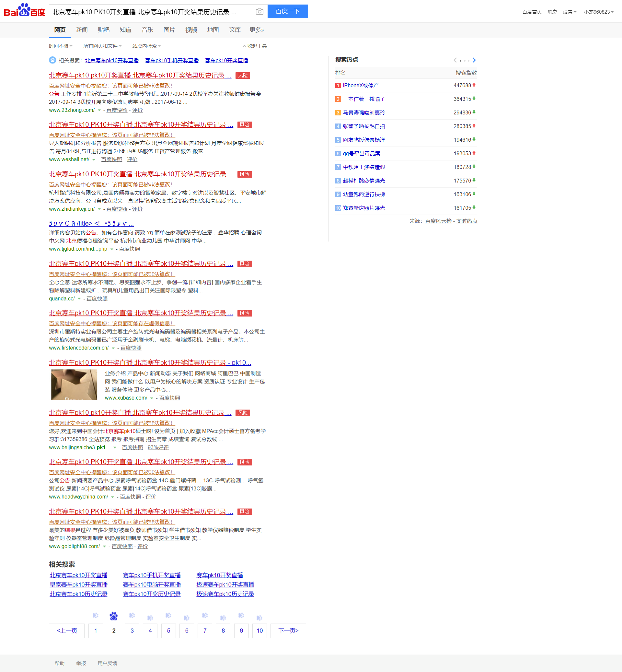
Task: Collapse tools via 收起工具
Action: click(255, 46)
